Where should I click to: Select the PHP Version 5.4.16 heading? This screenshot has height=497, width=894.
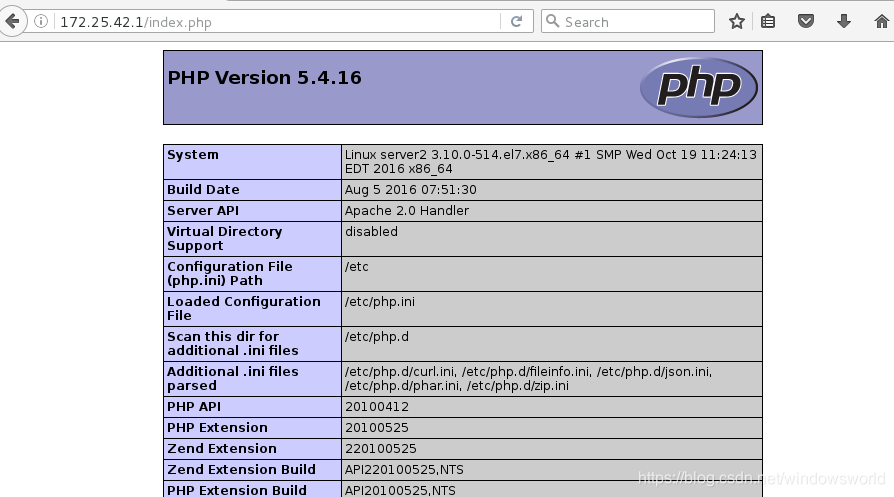click(265, 78)
